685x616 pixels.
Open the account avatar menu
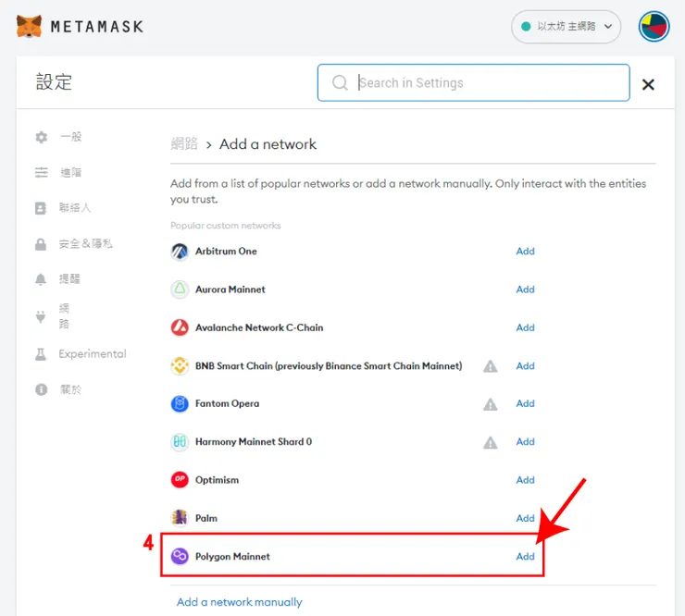click(654, 26)
